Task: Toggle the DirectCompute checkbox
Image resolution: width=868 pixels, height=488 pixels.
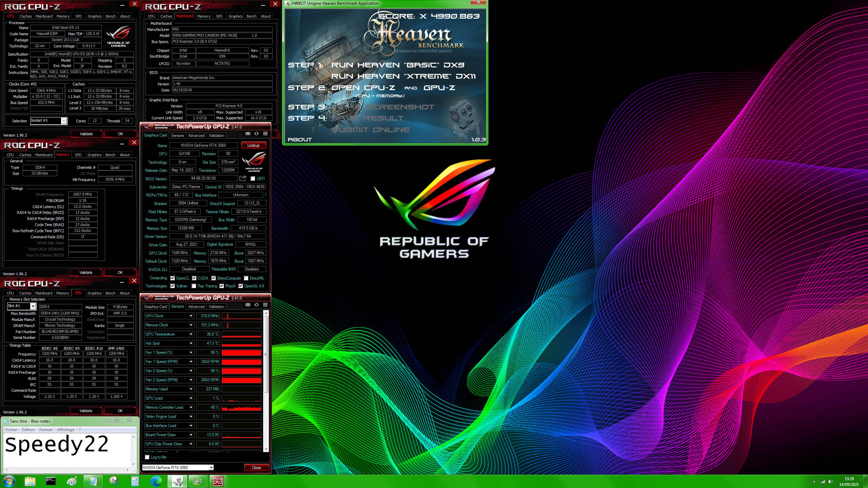Action: 214,278
